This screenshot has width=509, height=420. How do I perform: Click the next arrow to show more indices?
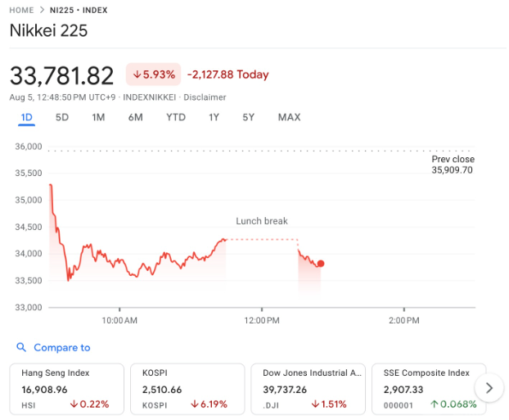(x=489, y=388)
